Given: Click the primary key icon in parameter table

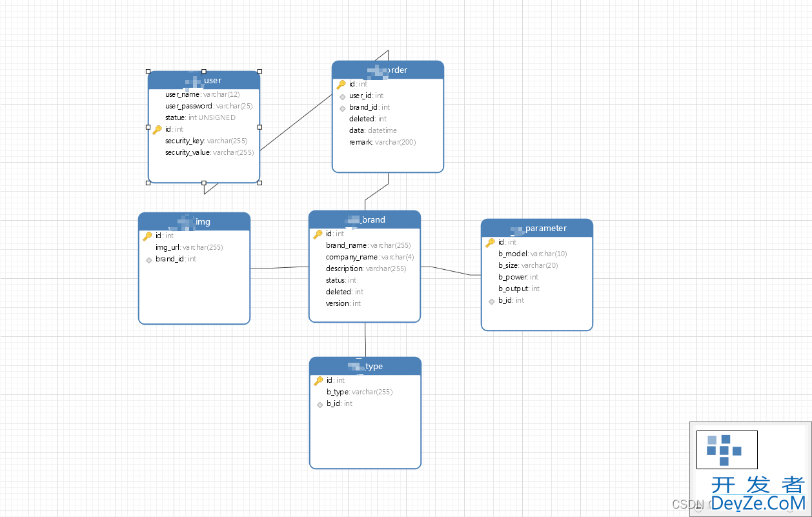Looking at the screenshot, I should click(x=490, y=242).
